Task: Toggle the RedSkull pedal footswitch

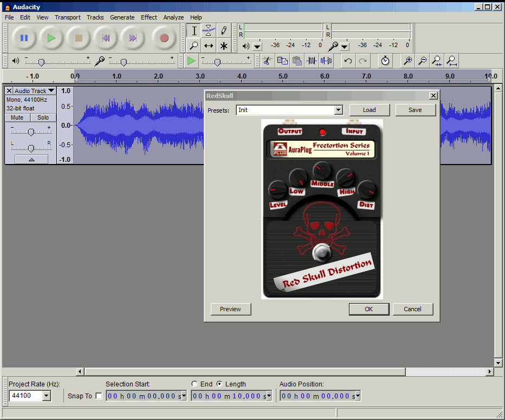Action: click(321, 252)
